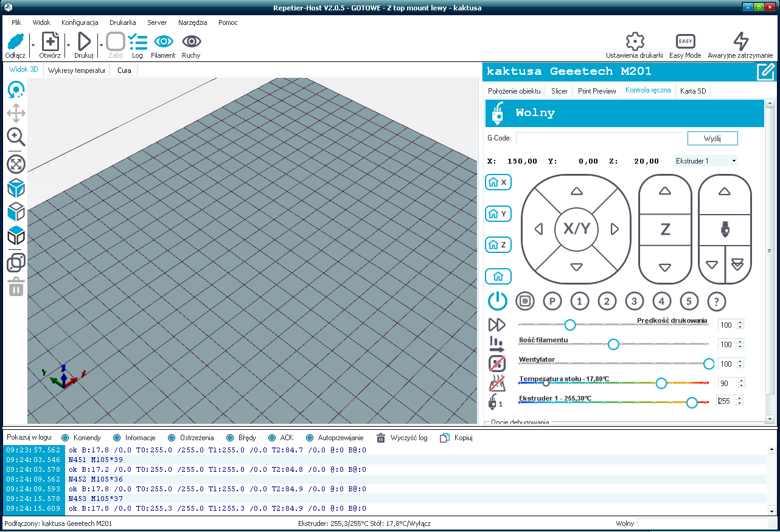The image size is (780, 532).
Task: Disable the Autoprzewijanie log option
Action: [310, 438]
